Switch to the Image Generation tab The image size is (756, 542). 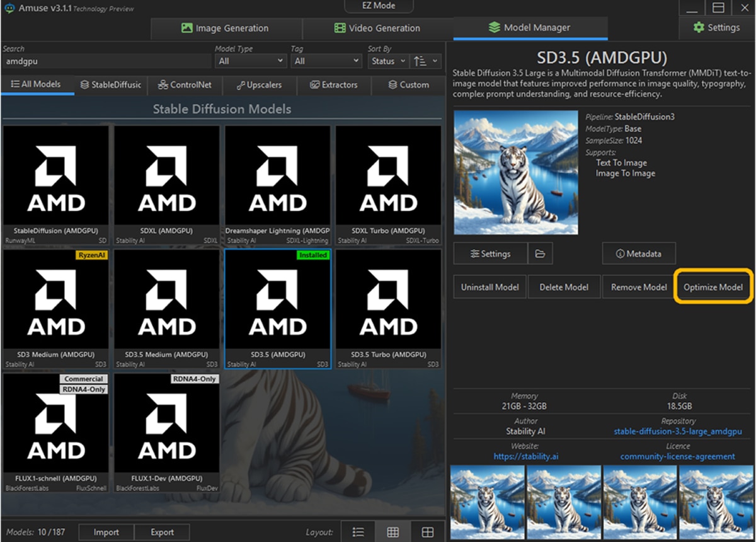pos(226,28)
